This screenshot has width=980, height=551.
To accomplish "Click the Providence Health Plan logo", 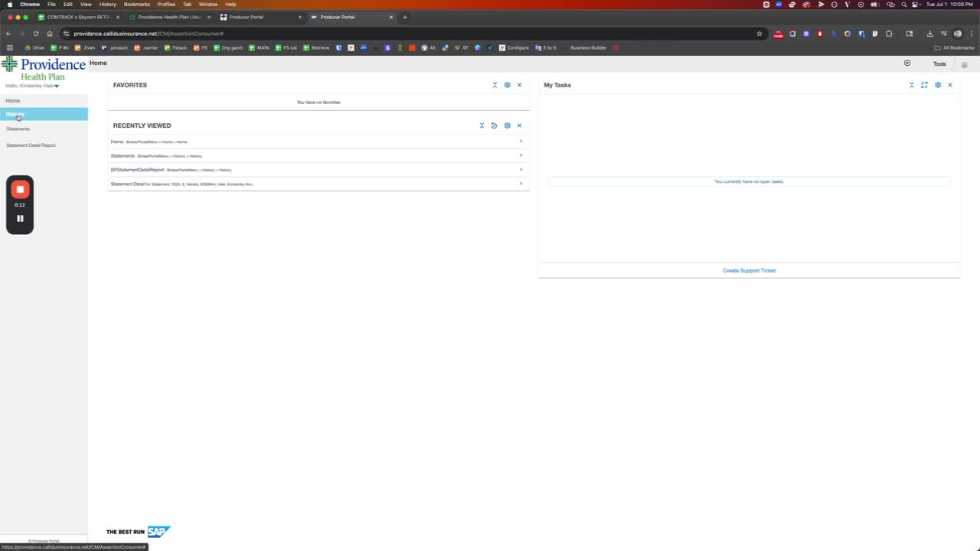I will (44, 68).
